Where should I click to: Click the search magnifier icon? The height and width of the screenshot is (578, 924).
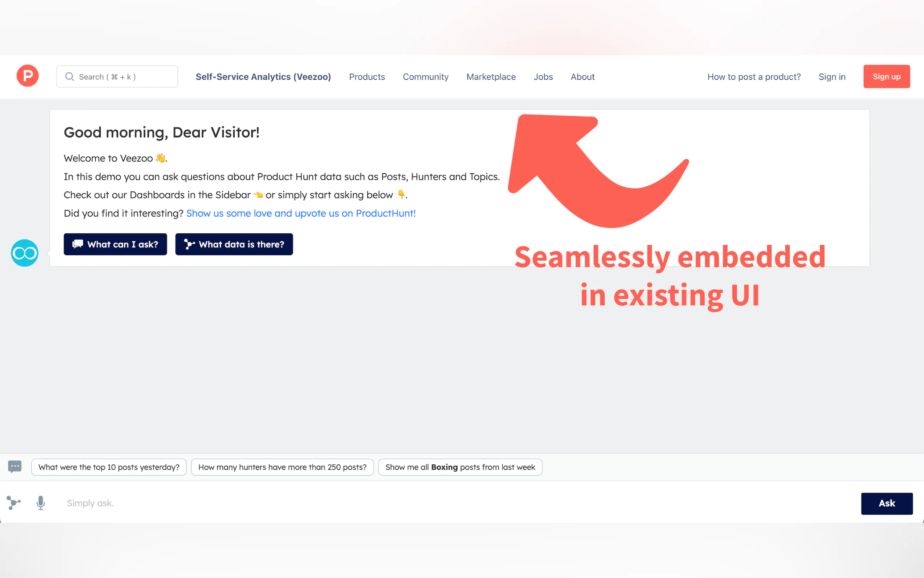[69, 77]
